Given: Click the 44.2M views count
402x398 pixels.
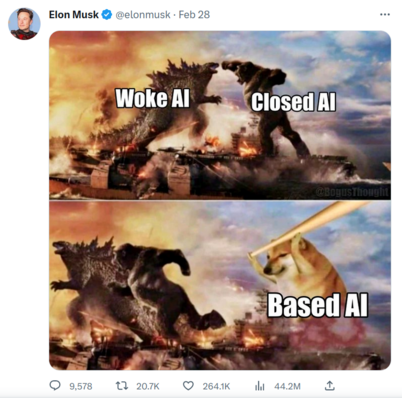Looking at the screenshot, I should (x=287, y=386).
